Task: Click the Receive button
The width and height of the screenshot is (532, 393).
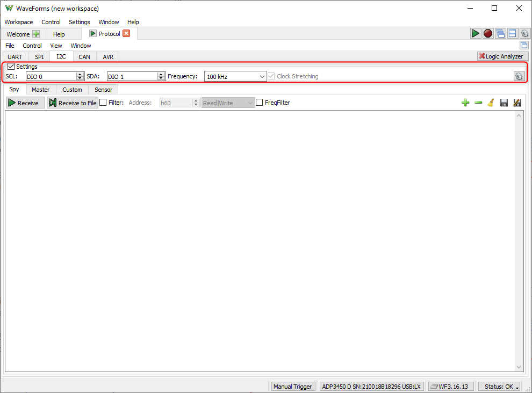Action: (x=25, y=103)
